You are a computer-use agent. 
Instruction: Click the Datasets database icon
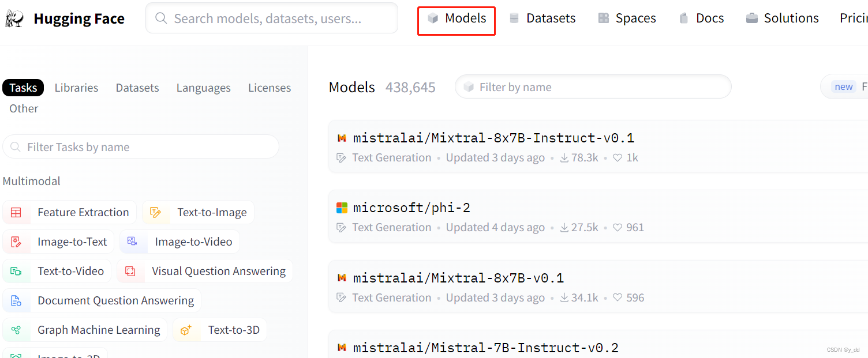(514, 18)
